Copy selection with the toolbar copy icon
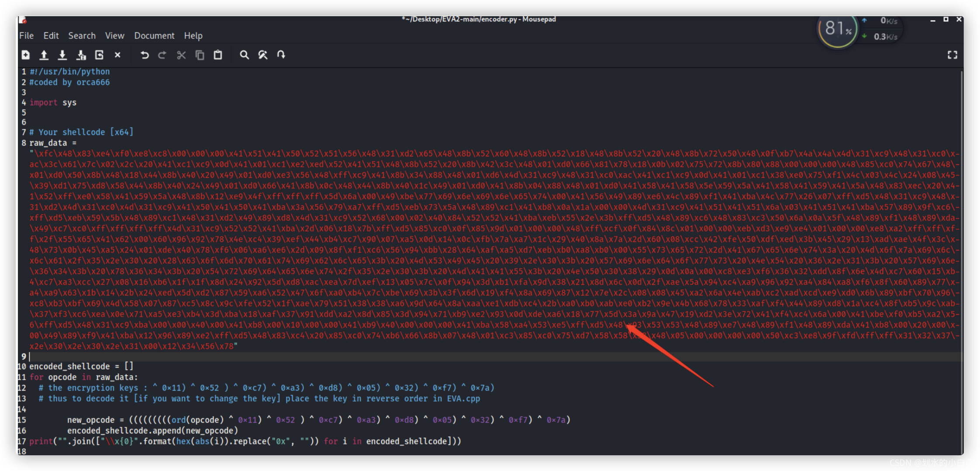The width and height of the screenshot is (980, 471). tap(200, 55)
